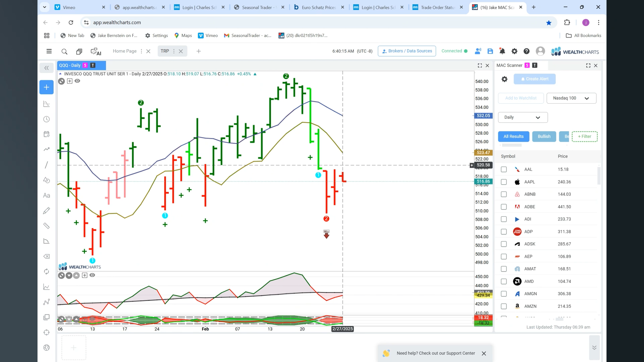Open Chrome three-dot menu
Screen dimensions: 644x362
pos(598,22)
